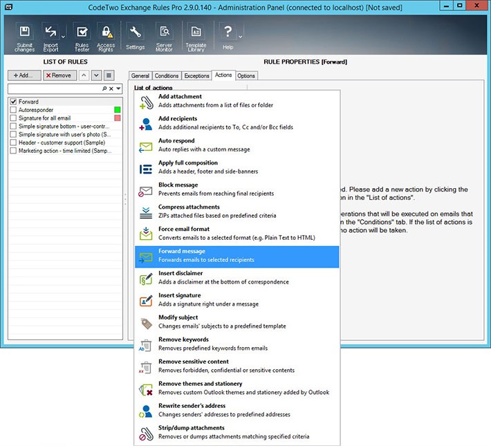Choose Modify subject menu entry
The width and height of the screenshot is (491, 448).
(x=237, y=323)
